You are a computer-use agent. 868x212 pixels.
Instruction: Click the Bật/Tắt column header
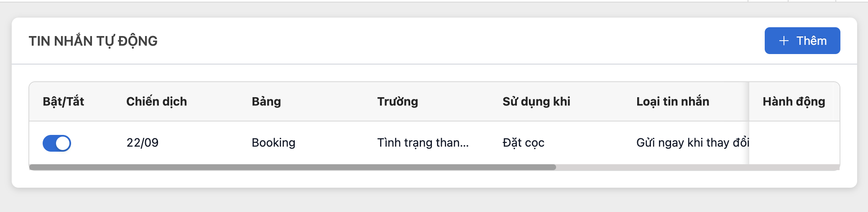(x=64, y=101)
